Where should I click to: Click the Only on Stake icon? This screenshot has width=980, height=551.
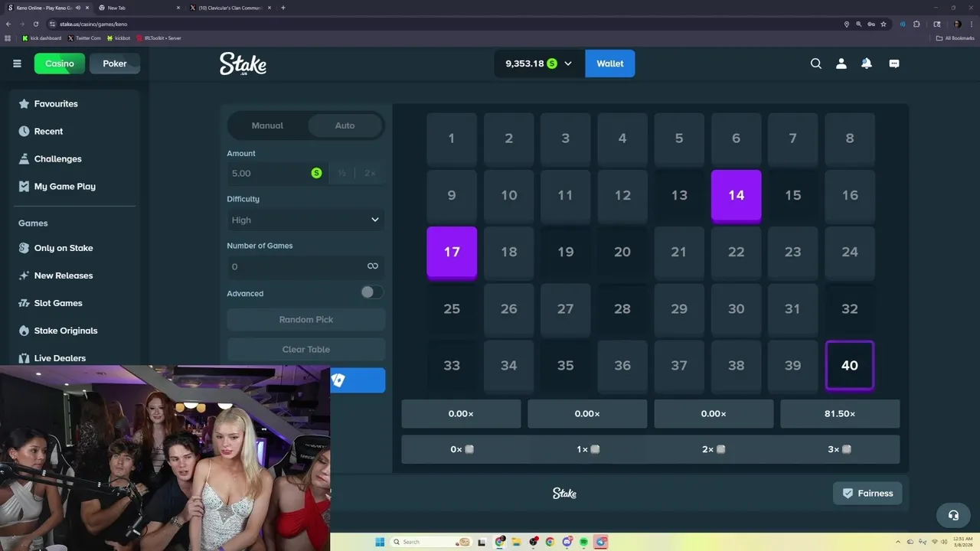click(24, 248)
